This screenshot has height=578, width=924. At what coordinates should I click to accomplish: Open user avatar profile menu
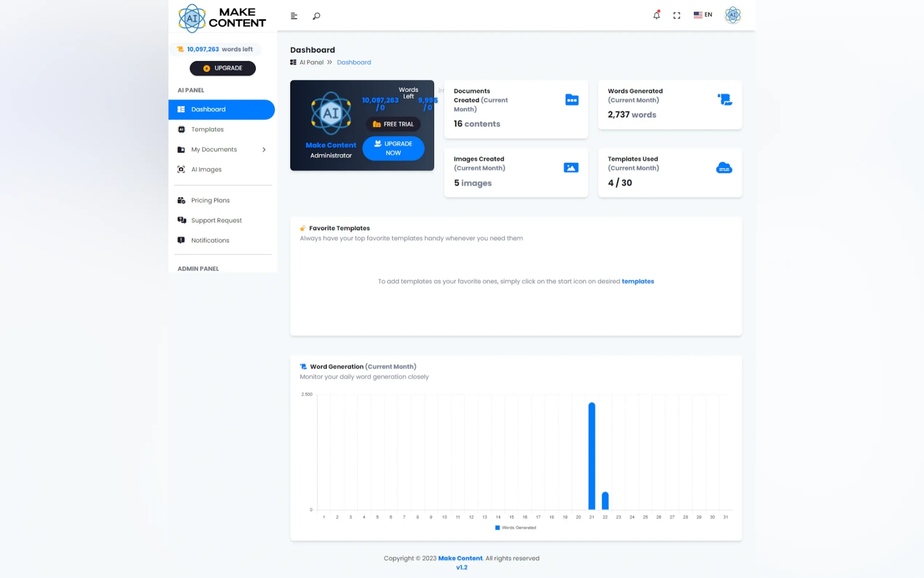pos(733,15)
